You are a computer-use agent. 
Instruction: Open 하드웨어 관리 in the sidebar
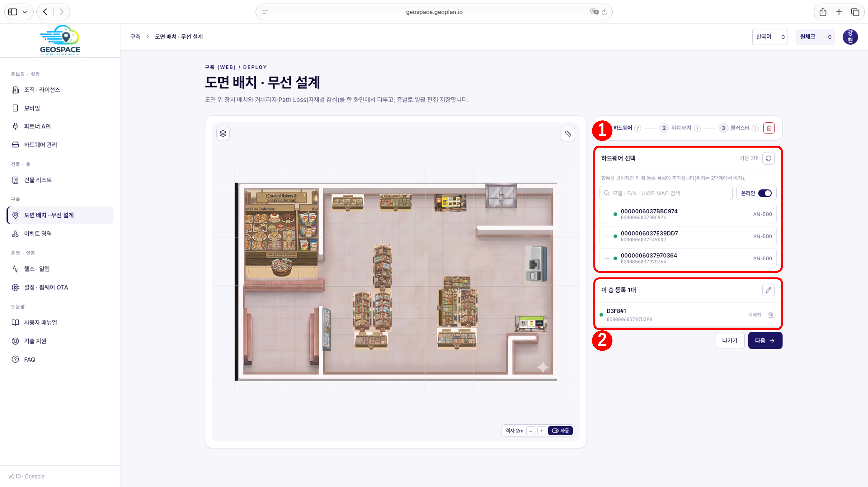click(x=60, y=145)
